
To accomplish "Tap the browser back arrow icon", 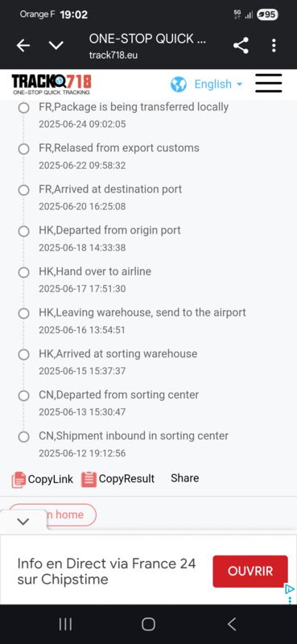I will [23, 46].
